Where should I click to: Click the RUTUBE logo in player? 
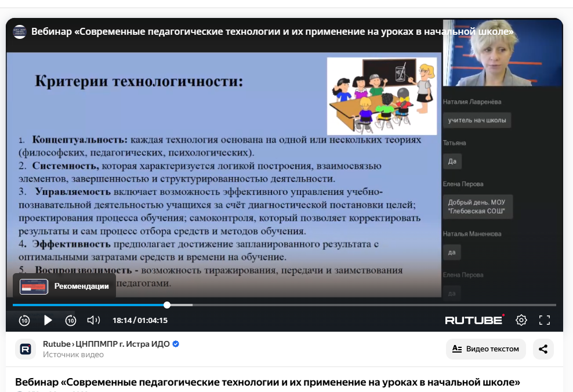coord(474,320)
